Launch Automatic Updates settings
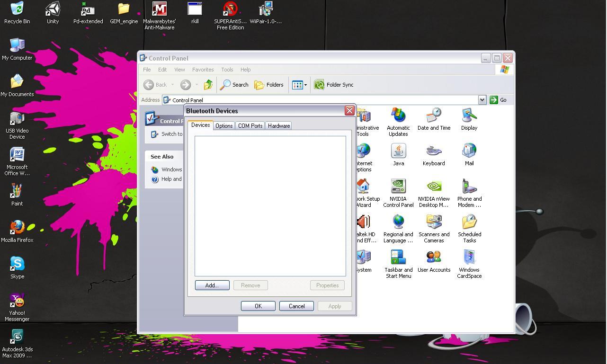Image resolution: width=607 pixels, height=364 pixels. [398, 116]
